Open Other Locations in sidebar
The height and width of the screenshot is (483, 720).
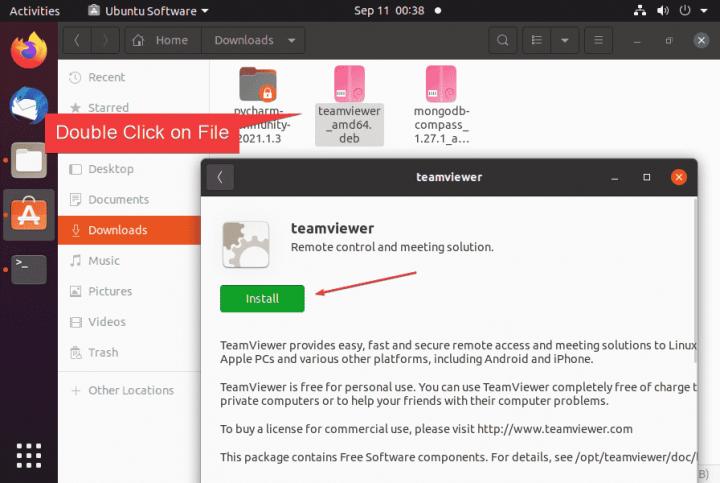(130, 390)
